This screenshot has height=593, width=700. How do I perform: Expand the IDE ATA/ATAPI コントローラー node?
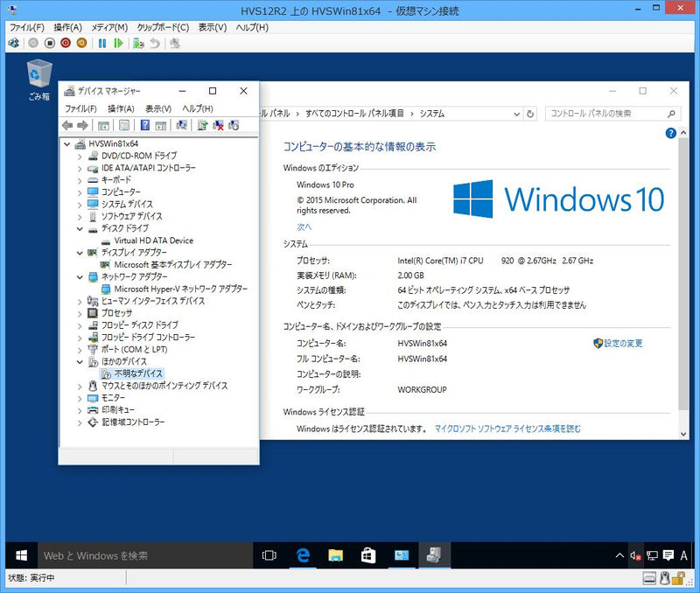80,168
